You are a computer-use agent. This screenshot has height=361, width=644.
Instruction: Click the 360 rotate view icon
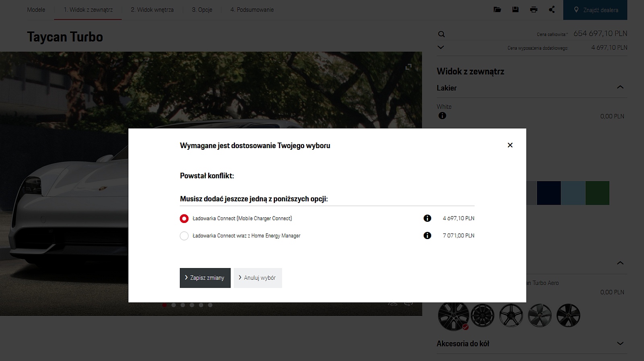coord(409,303)
